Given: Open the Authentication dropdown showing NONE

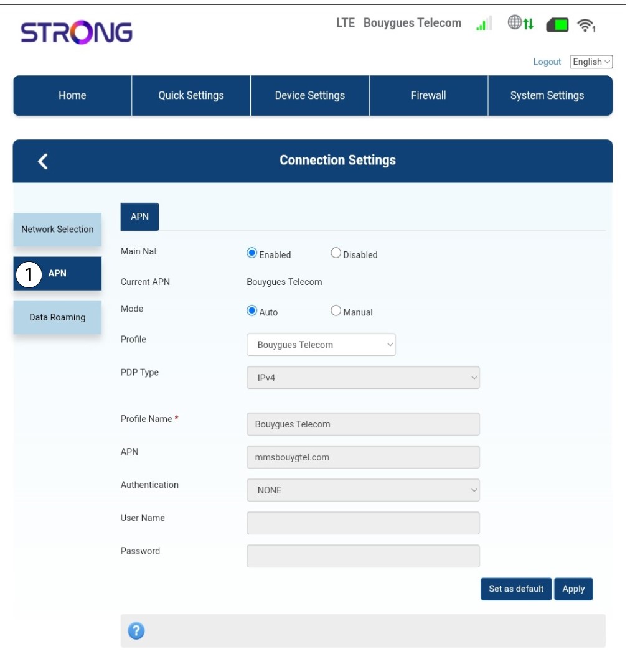Looking at the screenshot, I should click(364, 490).
